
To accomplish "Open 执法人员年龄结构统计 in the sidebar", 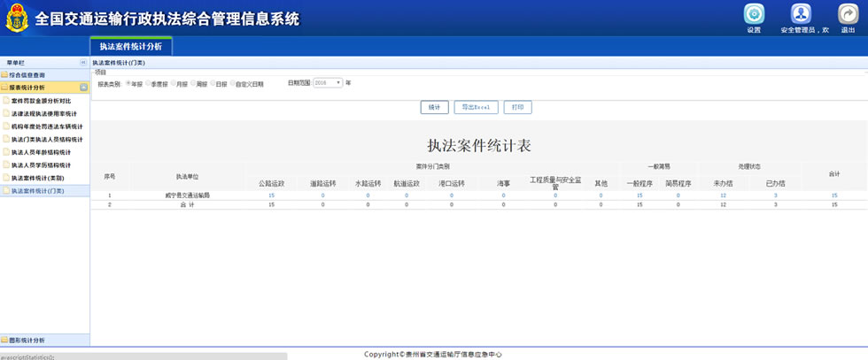I will 41,152.
